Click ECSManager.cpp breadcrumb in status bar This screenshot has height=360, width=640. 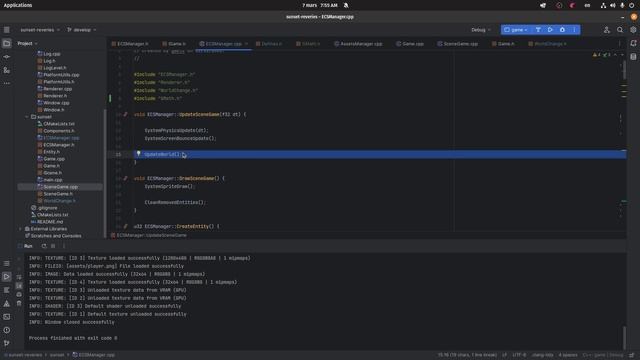point(93,355)
